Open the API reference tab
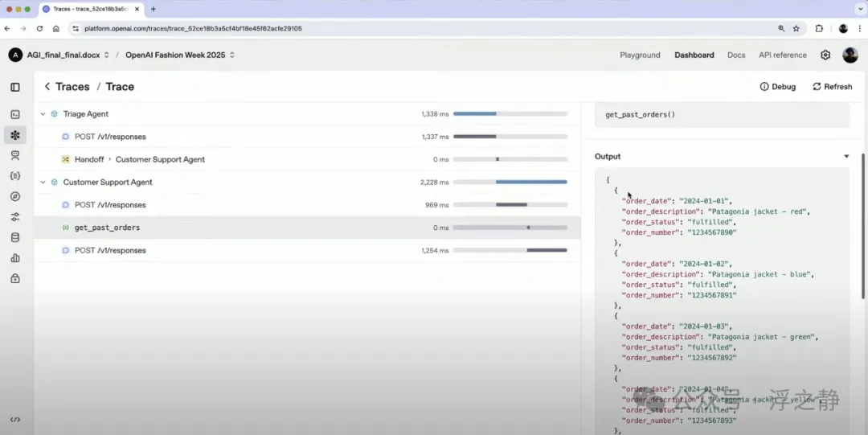This screenshot has height=435, width=868. click(783, 55)
